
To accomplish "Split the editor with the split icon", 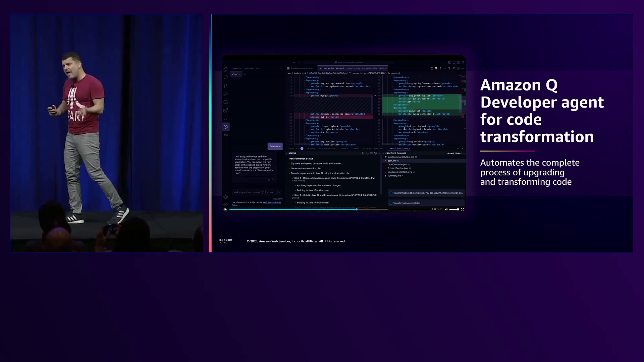I will coord(458,68).
